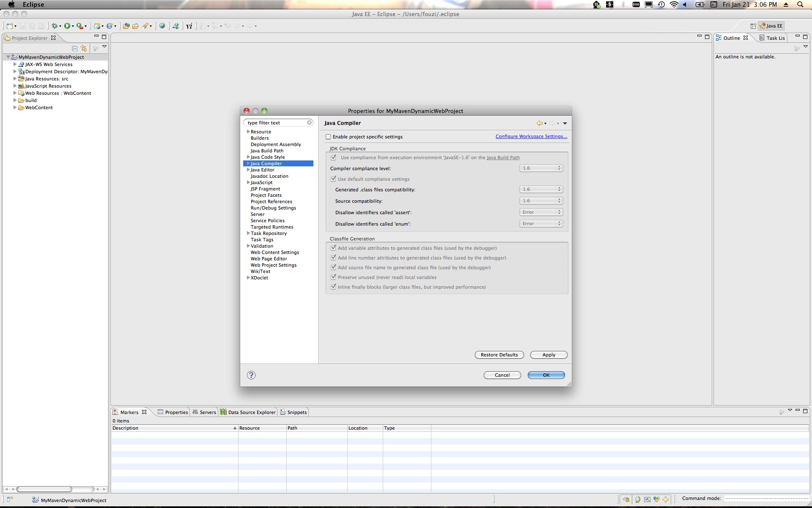Viewport: 812px width, 508px height.
Task: Toggle Preserve unused local variables checkbox
Action: pyautogui.click(x=333, y=277)
